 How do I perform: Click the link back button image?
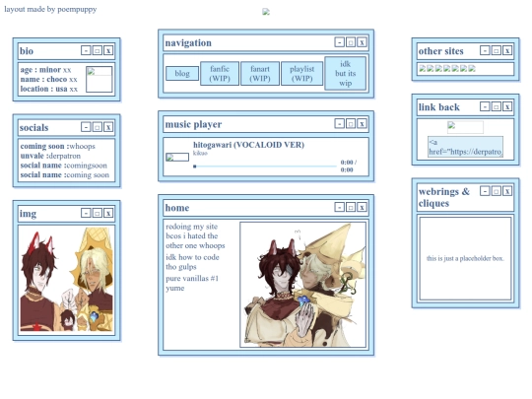465,127
